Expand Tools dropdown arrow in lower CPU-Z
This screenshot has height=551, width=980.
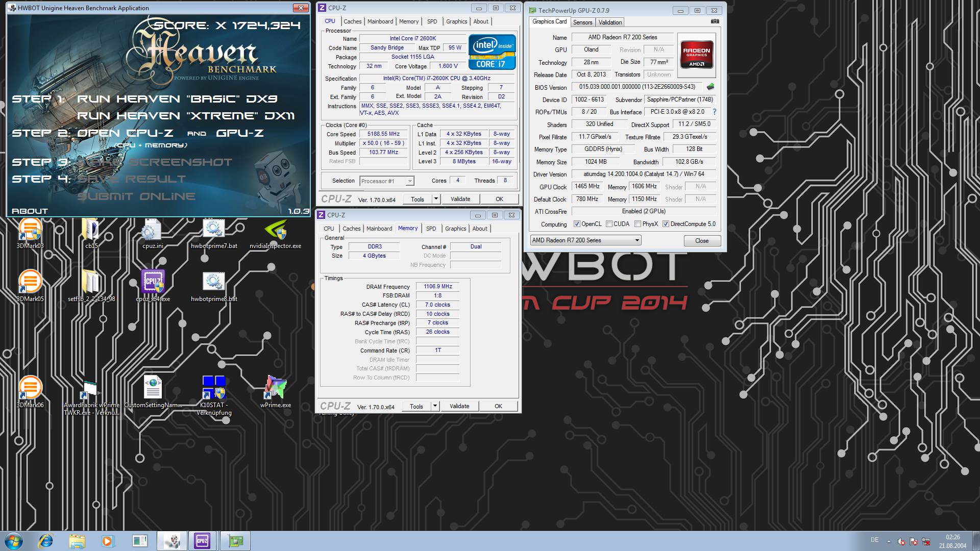pos(435,406)
